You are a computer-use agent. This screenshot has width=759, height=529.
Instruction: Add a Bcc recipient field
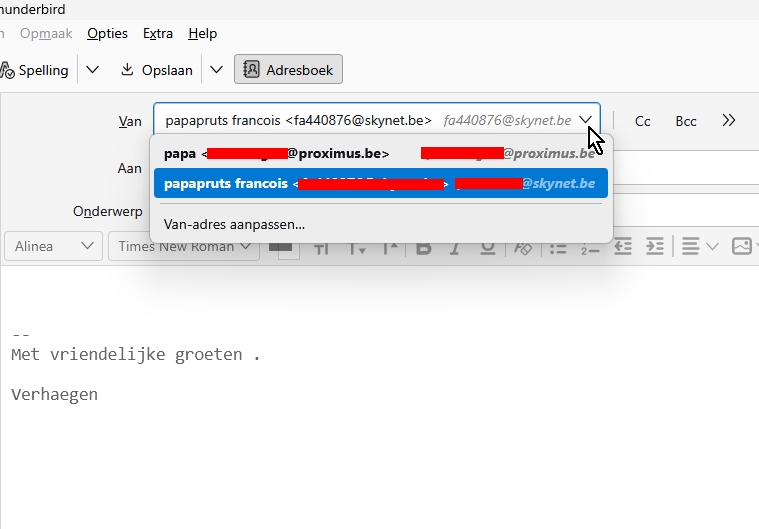pyautogui.click(x=686, y=121)
